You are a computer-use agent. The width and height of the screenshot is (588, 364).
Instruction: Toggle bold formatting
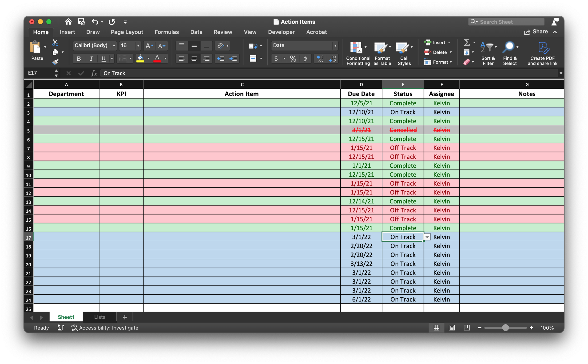79,59
